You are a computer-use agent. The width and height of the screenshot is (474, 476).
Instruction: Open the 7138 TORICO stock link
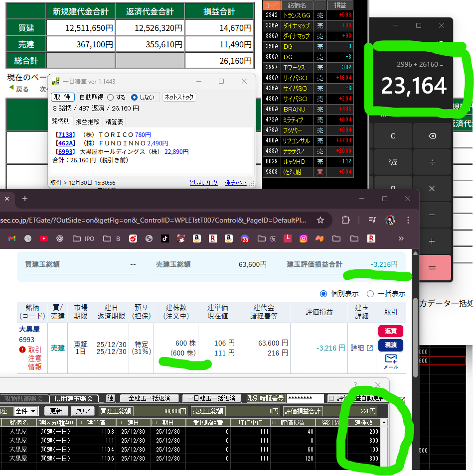[66, 135]
